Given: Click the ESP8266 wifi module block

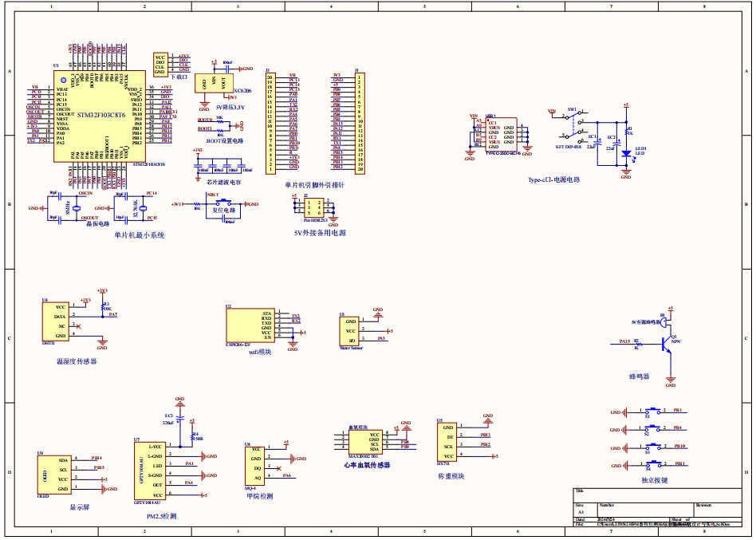Looking at the screenshot, I should click(x=249, y=326).
